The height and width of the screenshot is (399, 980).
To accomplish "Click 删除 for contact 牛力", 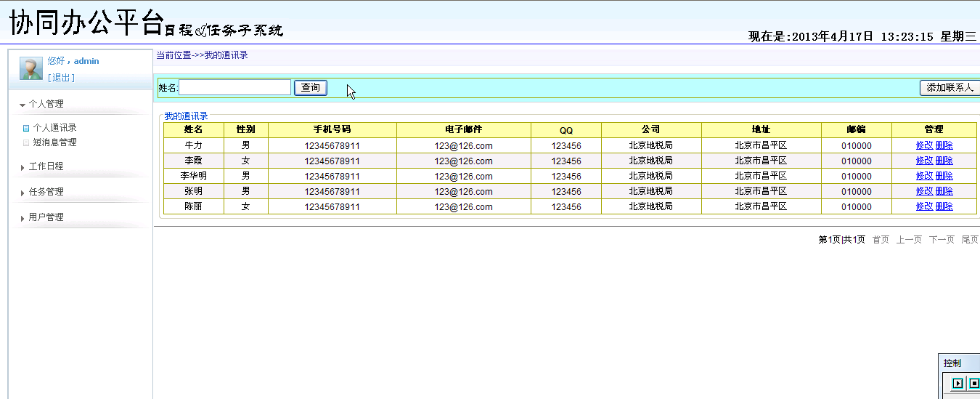I will [x=944, y=145].
